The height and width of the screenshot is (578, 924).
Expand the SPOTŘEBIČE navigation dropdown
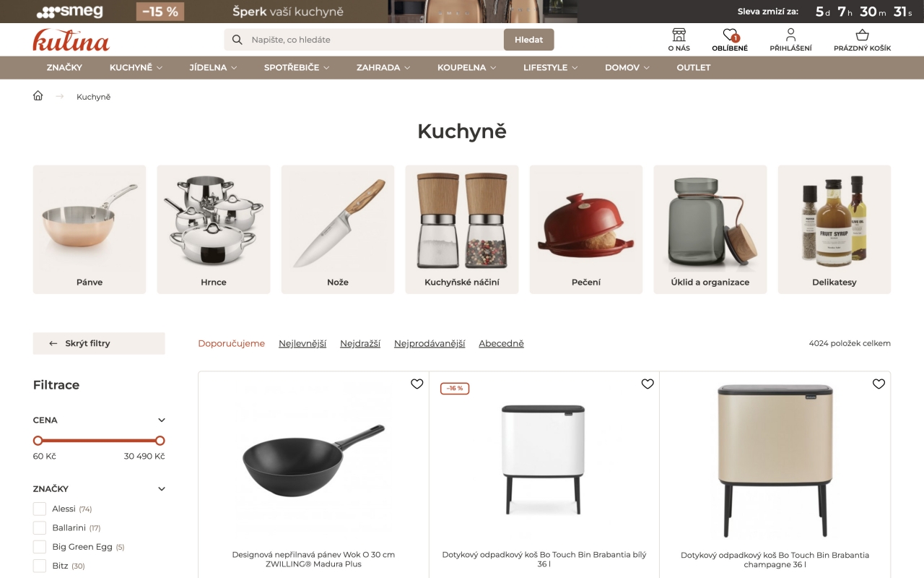coord(297,67)
